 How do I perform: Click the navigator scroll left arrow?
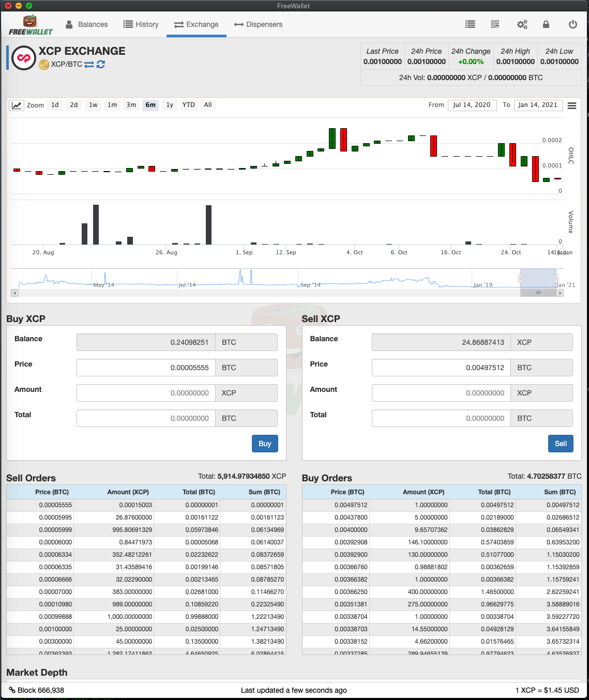(14, 293)
